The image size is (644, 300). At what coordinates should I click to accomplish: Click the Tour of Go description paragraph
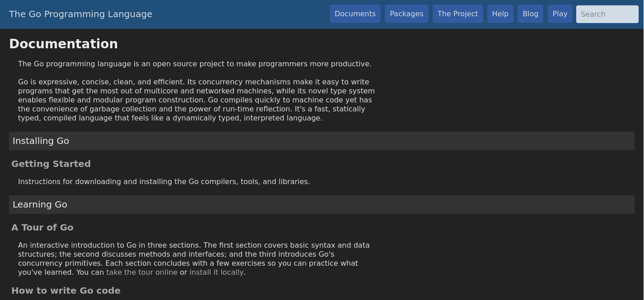coord(194,258)
